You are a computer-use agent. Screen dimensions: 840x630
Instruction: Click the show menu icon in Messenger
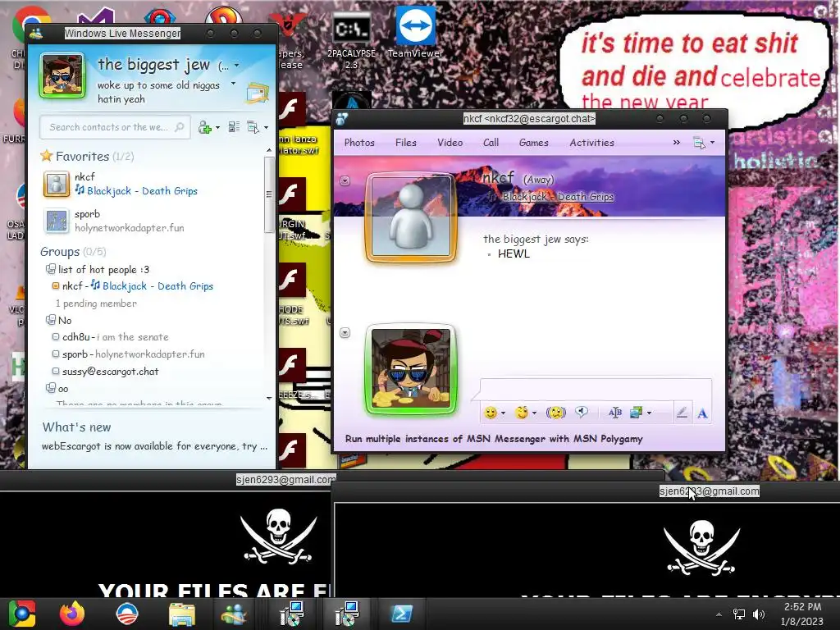[x=253, y=127]
